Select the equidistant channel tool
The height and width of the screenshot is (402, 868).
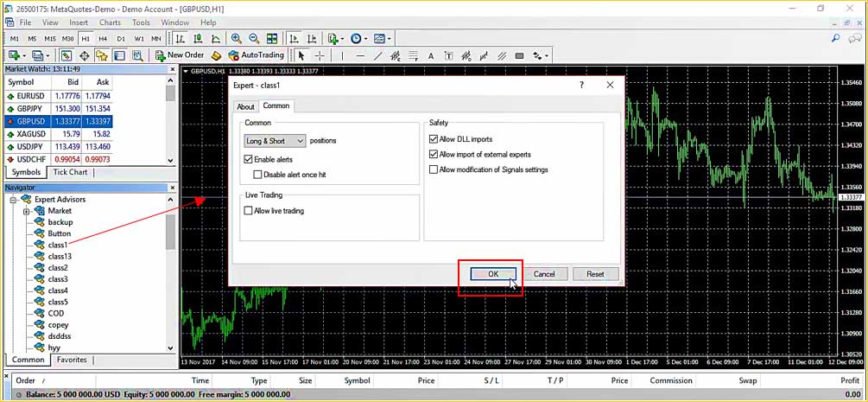click(396, 55)
